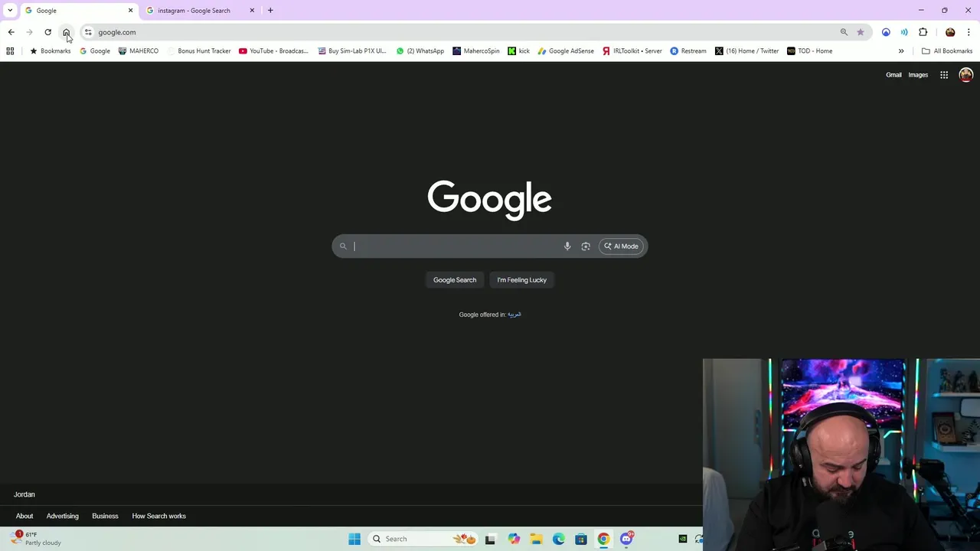Open TOD - Home bookmark
The width and height of the screenshot is (980, 551).
tap(810, 51)
